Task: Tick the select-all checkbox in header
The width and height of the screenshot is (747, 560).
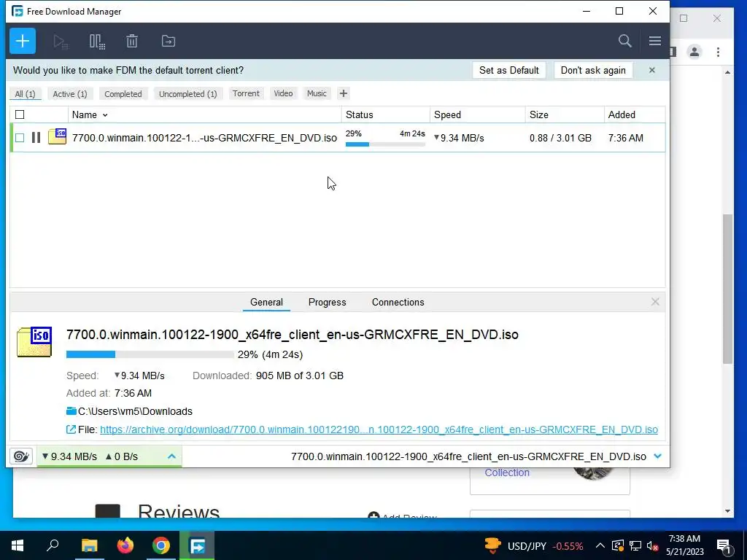Action: (x=20, y=114)
